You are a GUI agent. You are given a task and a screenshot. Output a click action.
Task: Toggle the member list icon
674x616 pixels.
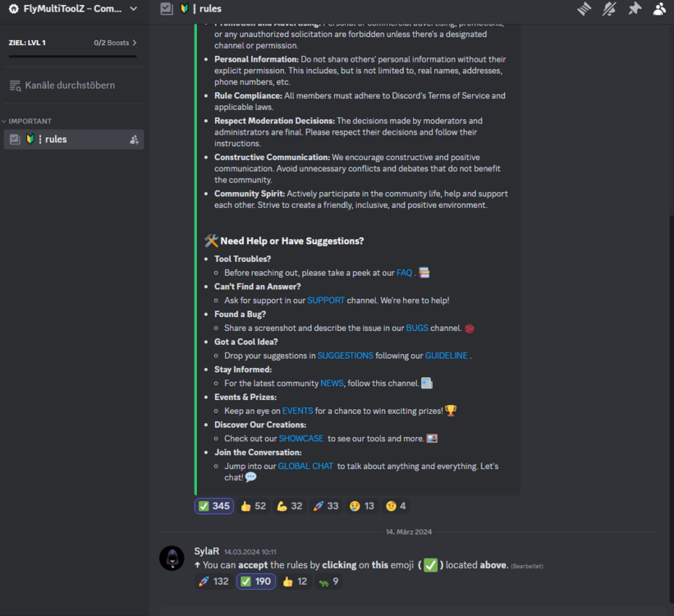[659, 9]
